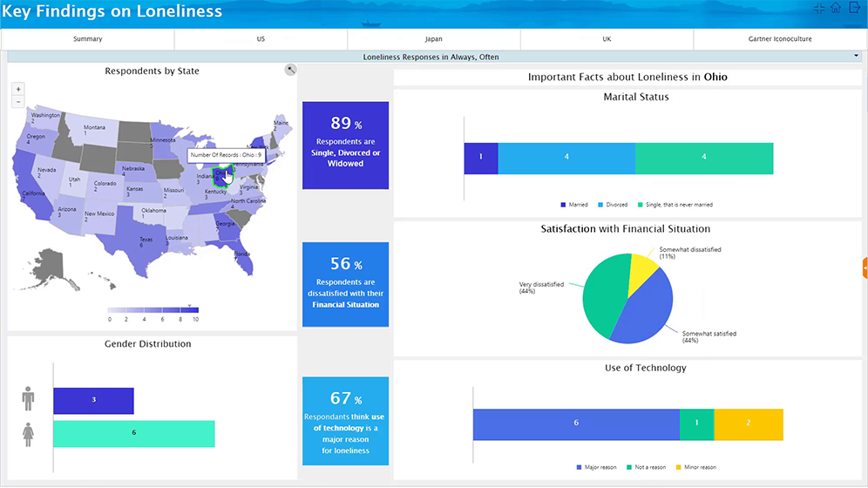Select Georgia on the map
This screenshot has height=488, width=868.
point(228,228)
